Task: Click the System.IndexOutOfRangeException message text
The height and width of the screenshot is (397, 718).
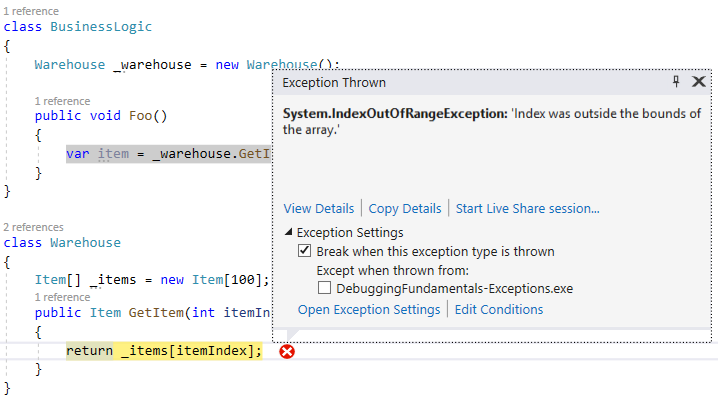Action: click(x=492, y=121)
